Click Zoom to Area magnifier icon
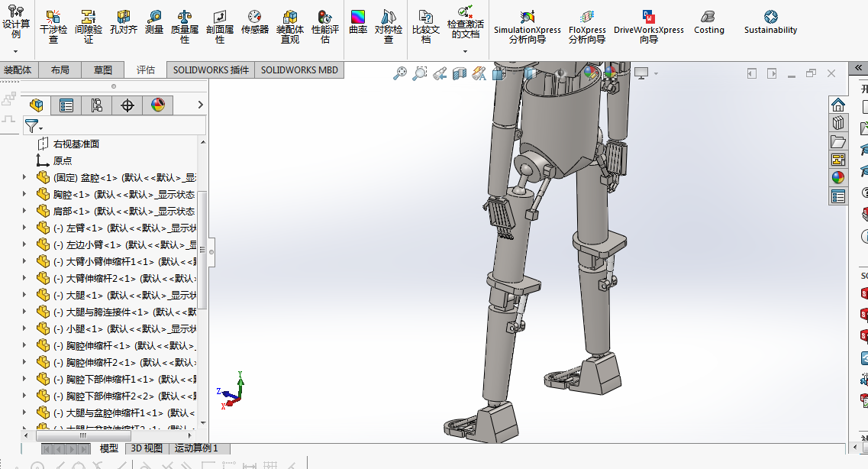868x469 pixels. click(420, 73)
